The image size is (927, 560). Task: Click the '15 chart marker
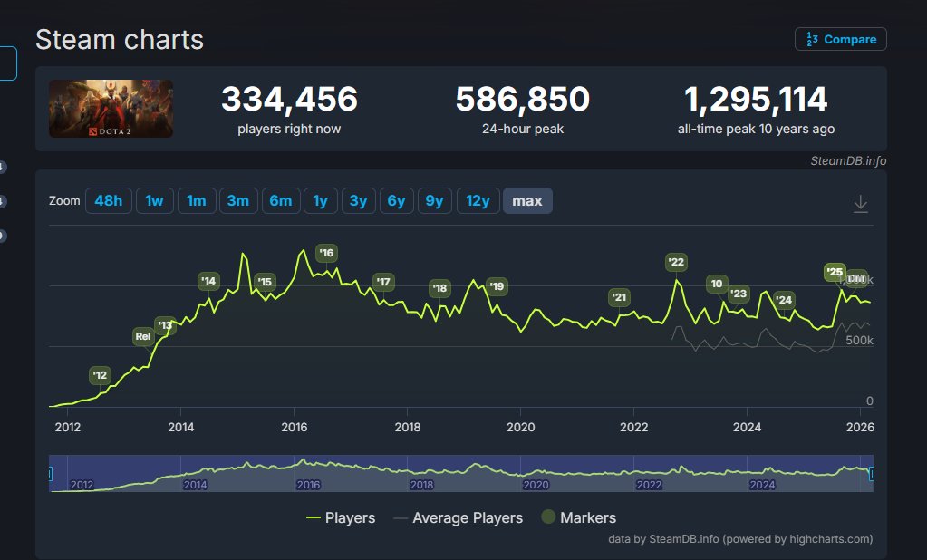click(x=265, y=282)
